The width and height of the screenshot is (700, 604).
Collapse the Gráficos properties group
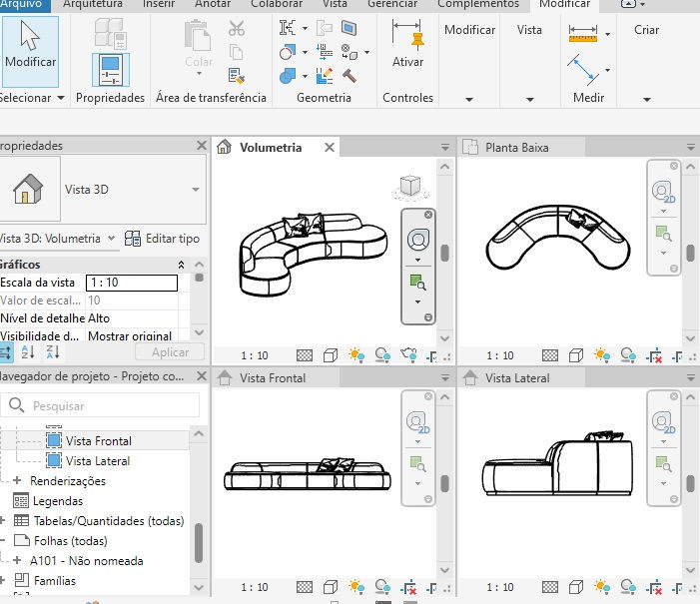coord(181,265)
